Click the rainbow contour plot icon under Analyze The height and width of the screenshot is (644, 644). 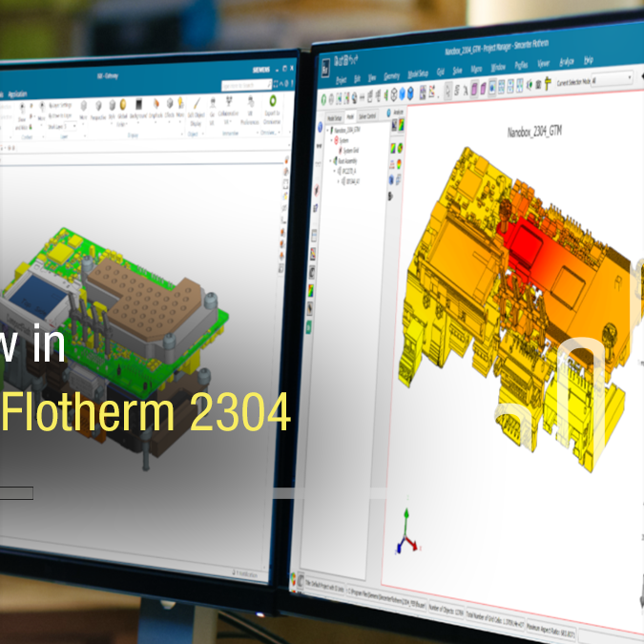(x=401, y=124)
